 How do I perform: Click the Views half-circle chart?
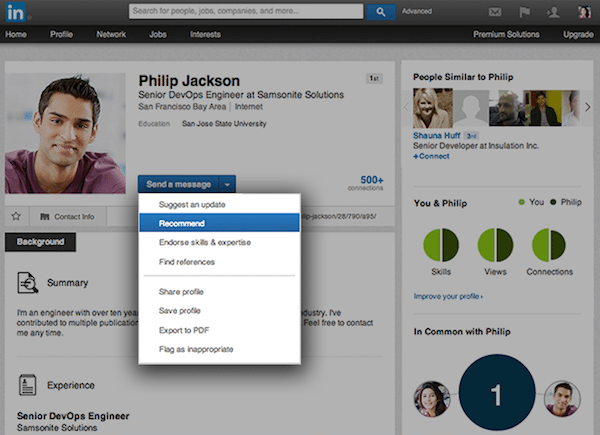click(495, 245)
